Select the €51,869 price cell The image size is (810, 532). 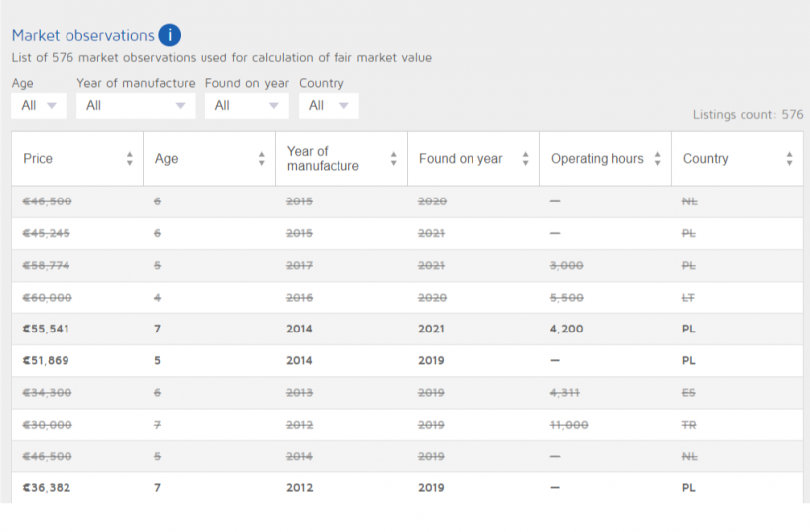pyautogui.click(x=46, y=361)
